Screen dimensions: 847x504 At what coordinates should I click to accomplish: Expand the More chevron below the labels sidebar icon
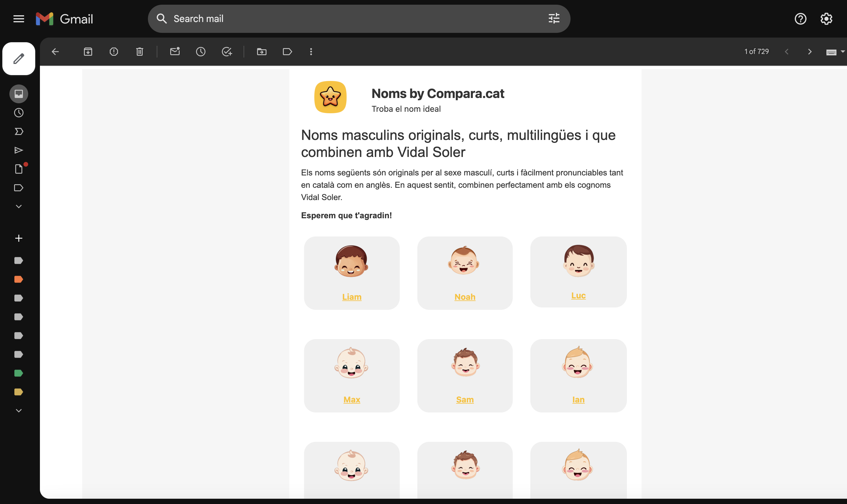19,207
